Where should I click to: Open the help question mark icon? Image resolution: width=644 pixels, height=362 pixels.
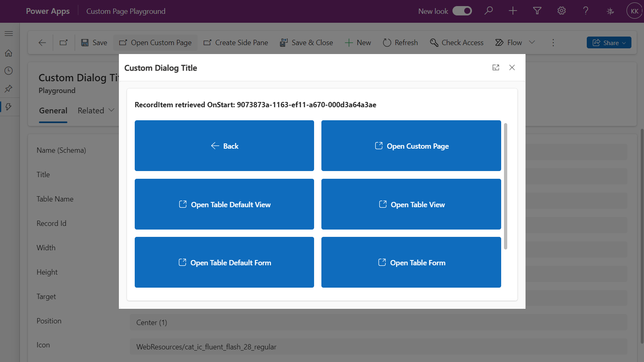pyautogui.click(x=586, y=11)
